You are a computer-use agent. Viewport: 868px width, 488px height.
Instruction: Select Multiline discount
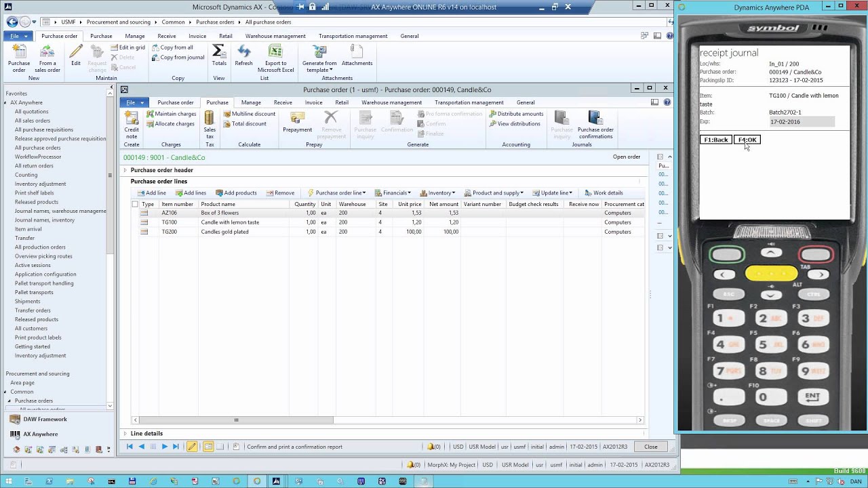[250, 114]
